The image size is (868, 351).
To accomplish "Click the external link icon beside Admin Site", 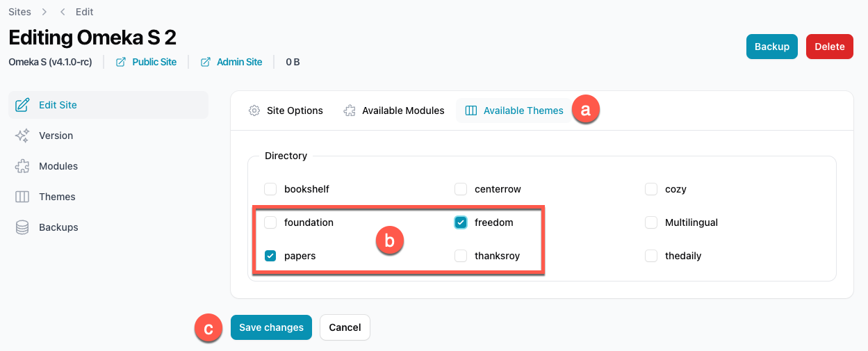I will (x=206, y=62).
